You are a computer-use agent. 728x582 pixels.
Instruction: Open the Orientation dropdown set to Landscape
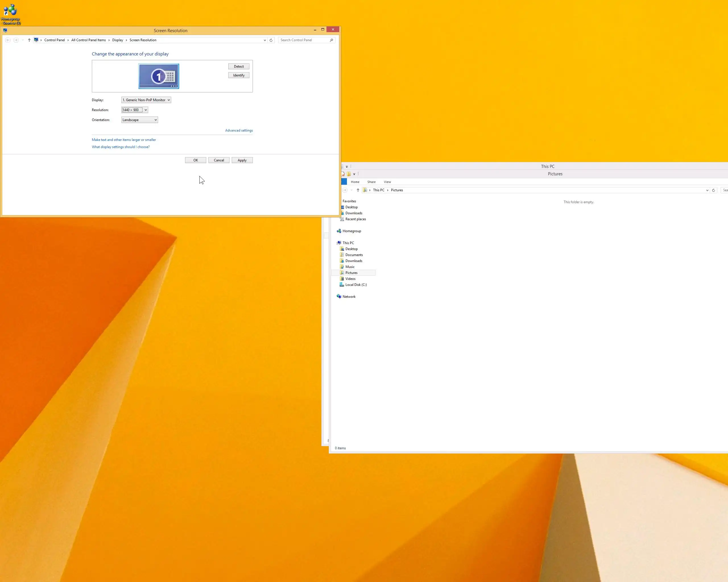(139, 120)
